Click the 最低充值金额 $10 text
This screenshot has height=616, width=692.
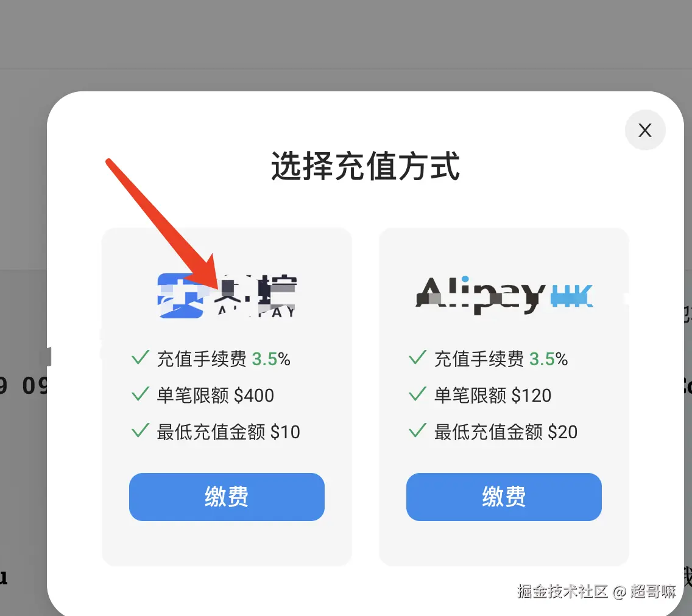tap(228, 432)
